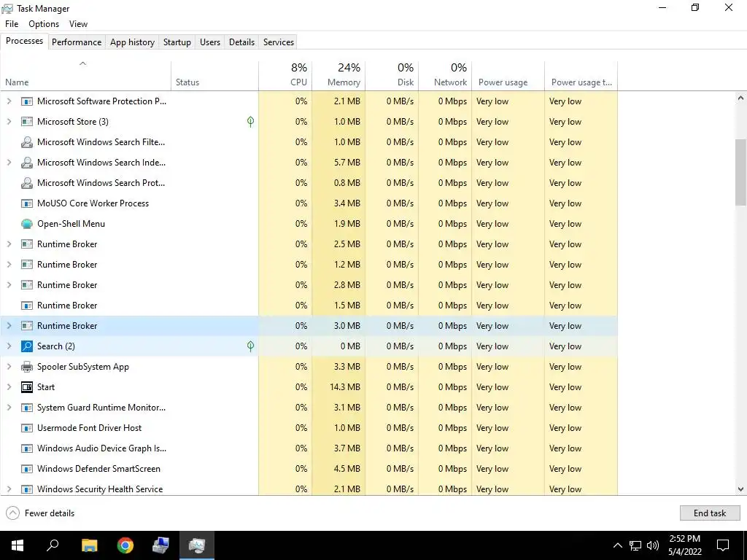The height and width of the screenshot is (560, 747).
Task: Switch to the Services tab
Action: tap(279, 42)
